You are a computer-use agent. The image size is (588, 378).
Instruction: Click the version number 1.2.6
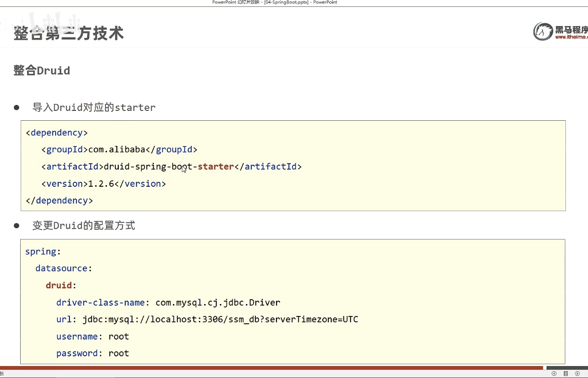click(x=101, y=184)
